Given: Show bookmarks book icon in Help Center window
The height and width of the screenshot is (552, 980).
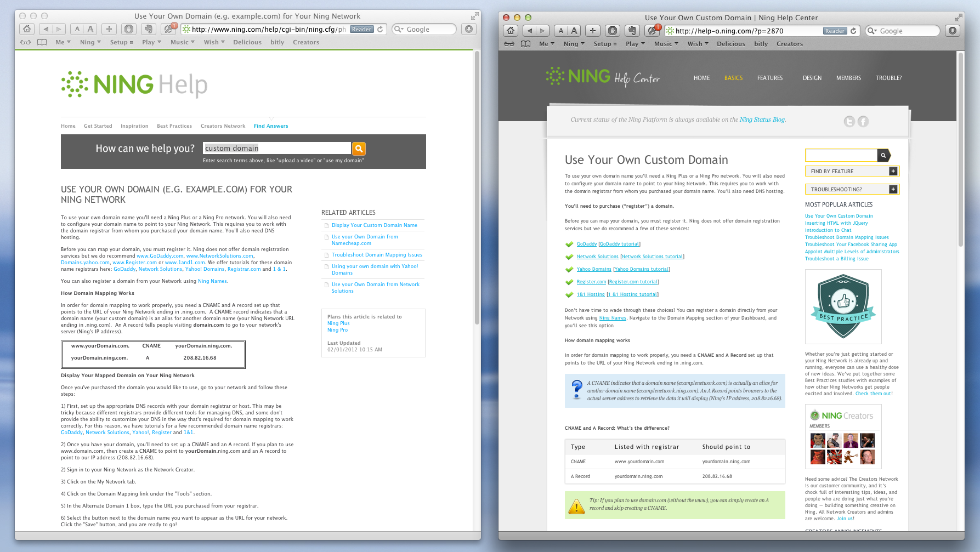Looking at the screenshot, I should [525, 44].
